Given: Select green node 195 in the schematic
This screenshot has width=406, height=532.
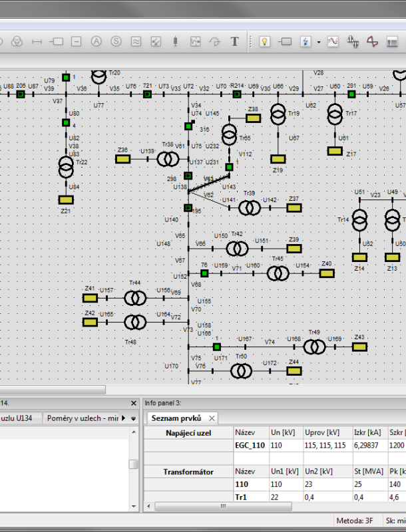Looking at the screenshot, I should click(188, 207).
